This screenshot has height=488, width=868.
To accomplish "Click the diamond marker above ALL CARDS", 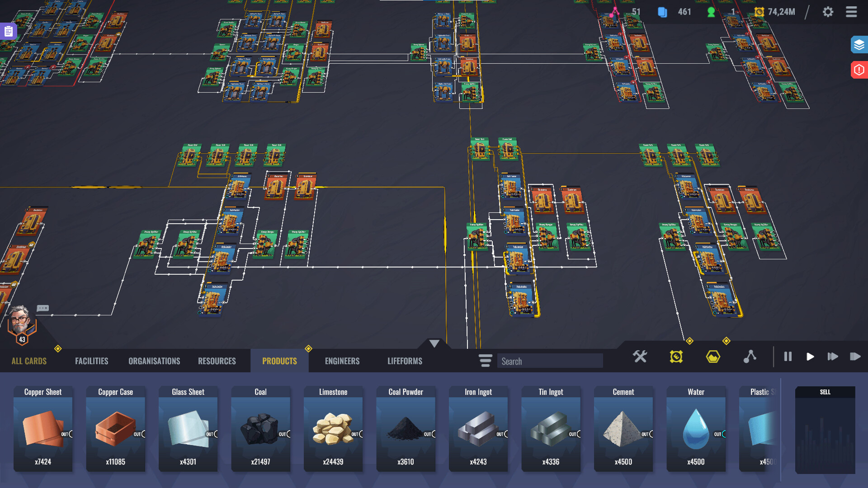I will 58,348.
